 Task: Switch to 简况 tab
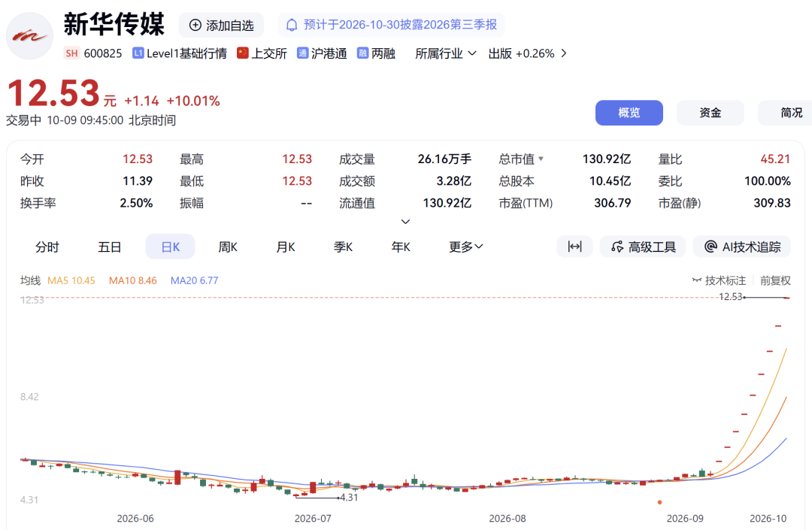pos(786,113)
